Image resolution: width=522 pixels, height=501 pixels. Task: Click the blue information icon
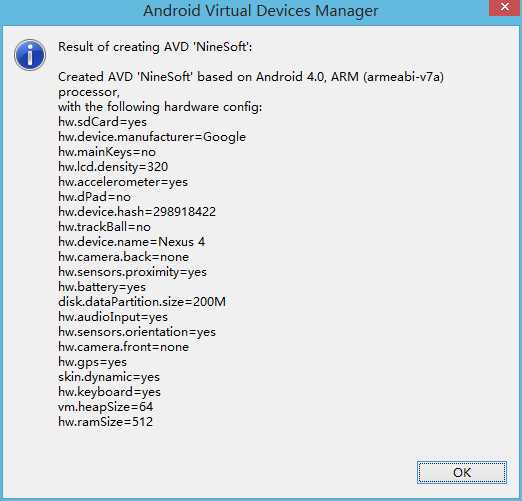click(30, 55)
